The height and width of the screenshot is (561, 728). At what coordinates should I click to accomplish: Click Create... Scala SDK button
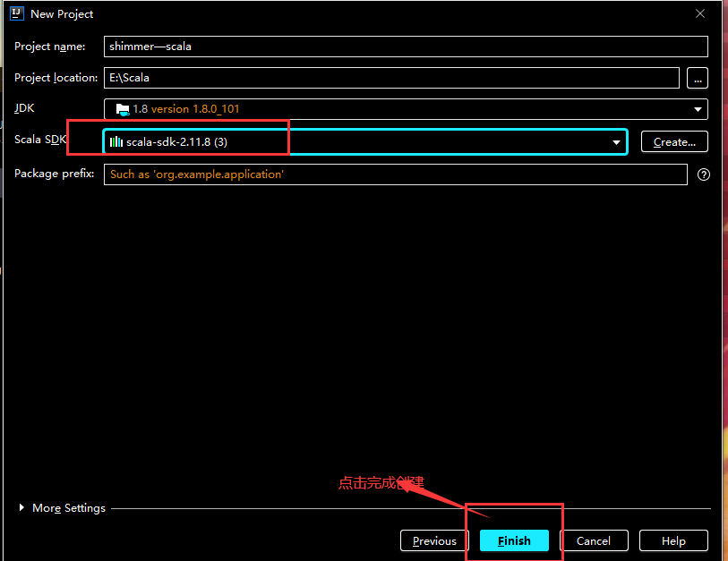674,141
